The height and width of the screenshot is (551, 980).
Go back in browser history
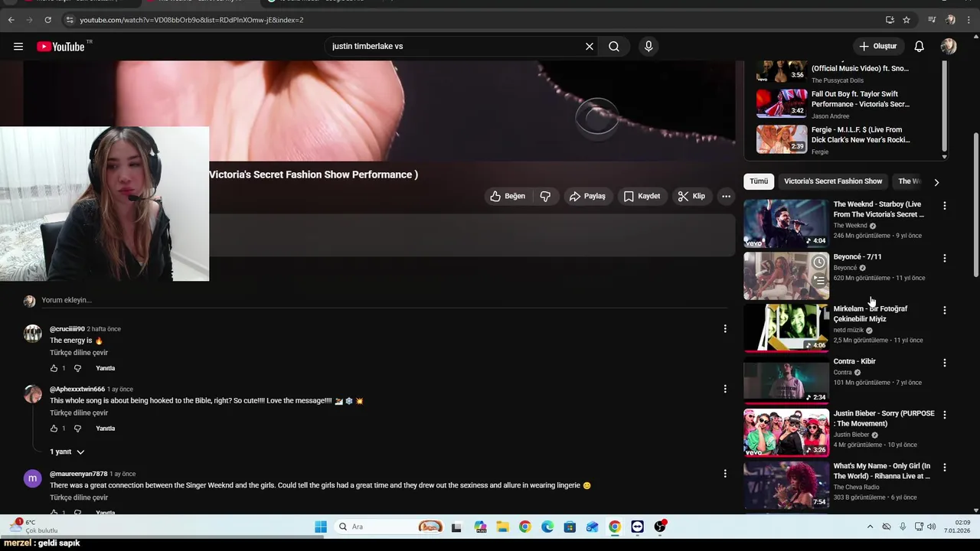point(11,20)
